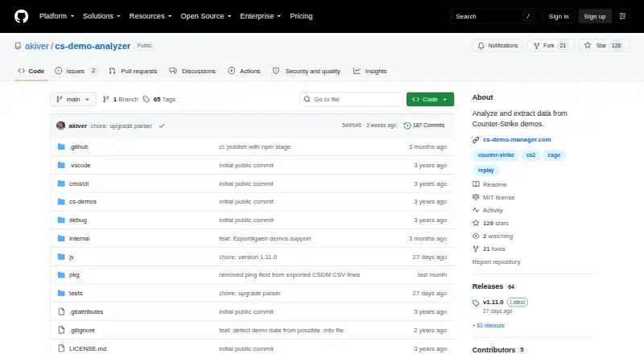Open the cs-demo-manager.com website link
Screen dimensions: 644x354
click(x=517, y=140)
